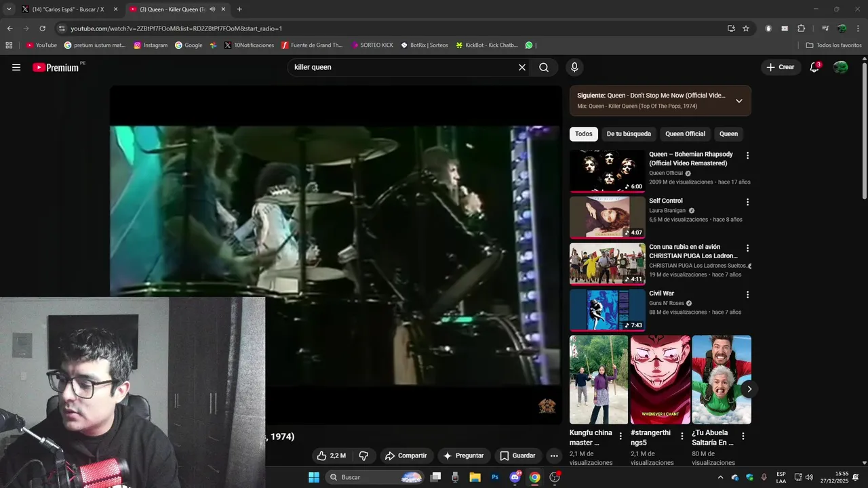Open the 'Todos los favoritos' folder

click(x=833, y=45)
